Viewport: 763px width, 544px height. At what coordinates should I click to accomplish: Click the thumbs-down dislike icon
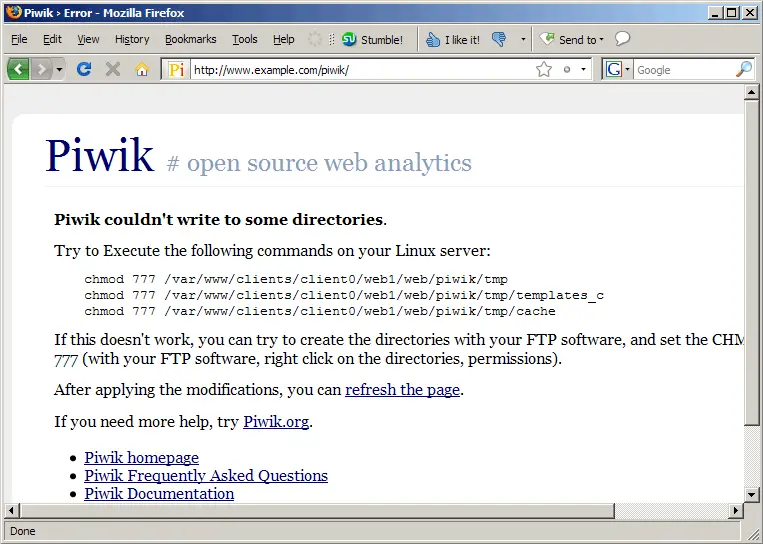499,39
